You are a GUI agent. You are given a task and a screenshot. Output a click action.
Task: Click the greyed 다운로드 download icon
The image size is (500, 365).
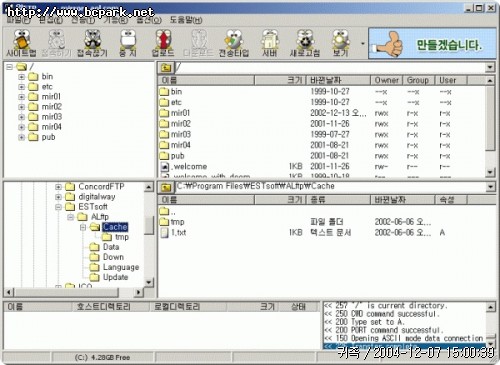click(199, 43)
